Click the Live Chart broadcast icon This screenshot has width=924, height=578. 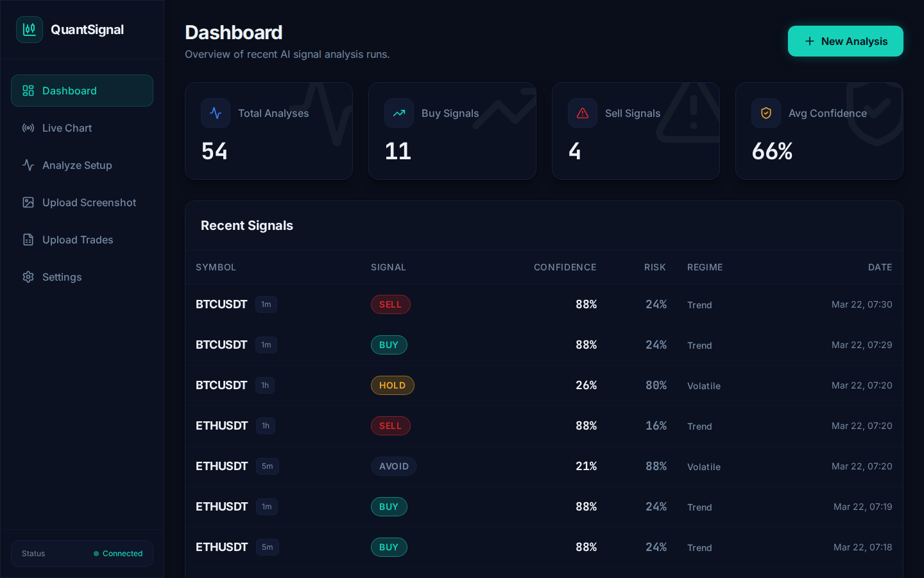28,128
